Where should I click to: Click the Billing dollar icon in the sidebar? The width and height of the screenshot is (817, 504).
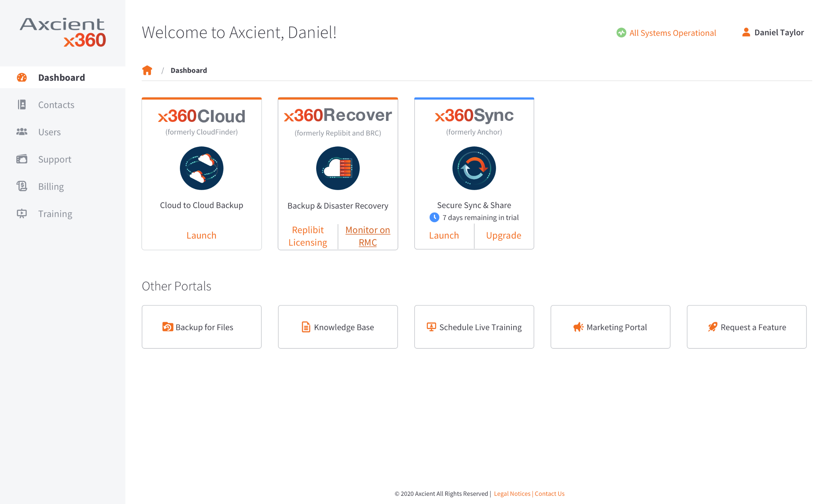[x=22, y=186]
